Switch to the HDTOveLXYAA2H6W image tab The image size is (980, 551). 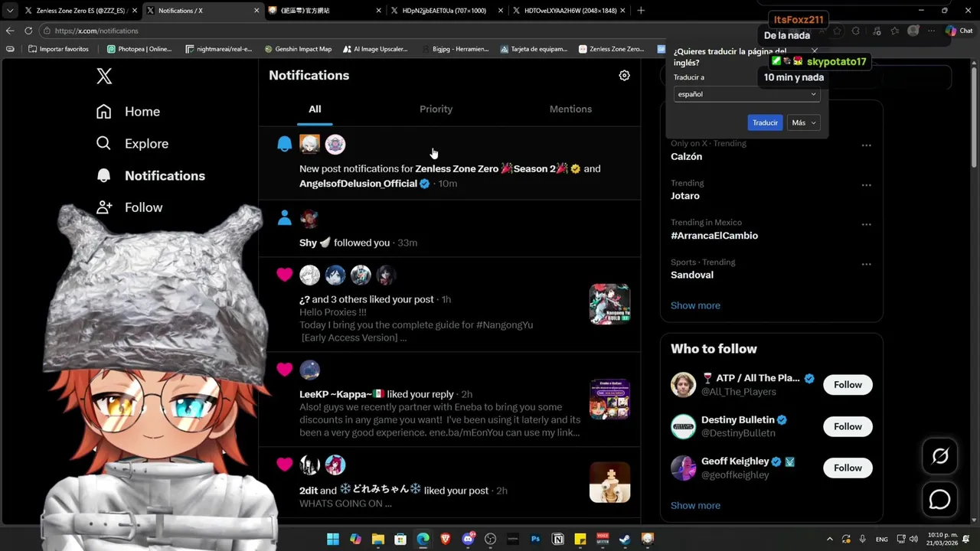click(570, 11)
